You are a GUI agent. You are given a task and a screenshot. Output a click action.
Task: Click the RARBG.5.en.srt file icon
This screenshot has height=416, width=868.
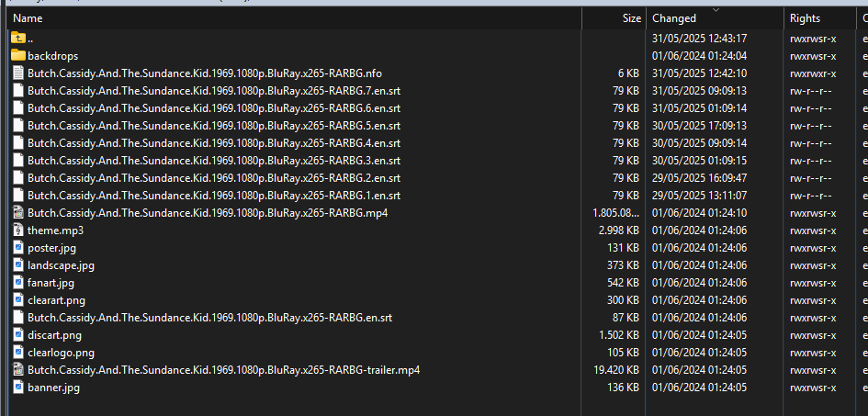[x=18, y=126]
